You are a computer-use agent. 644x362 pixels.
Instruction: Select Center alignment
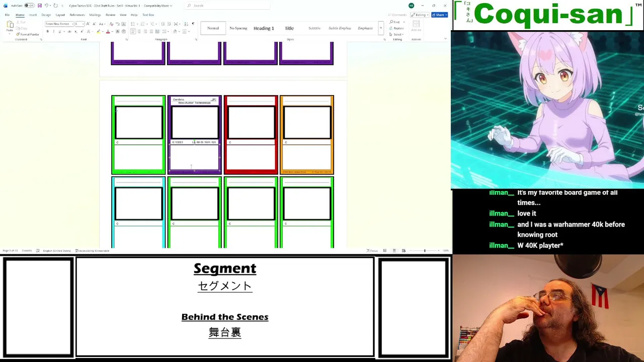click(139, 31)
